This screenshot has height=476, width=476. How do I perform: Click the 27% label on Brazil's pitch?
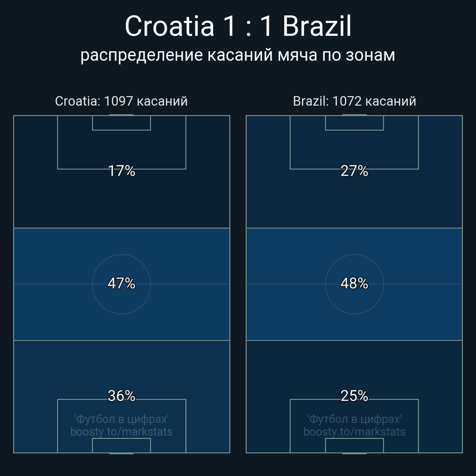click(x=355, y=171)
